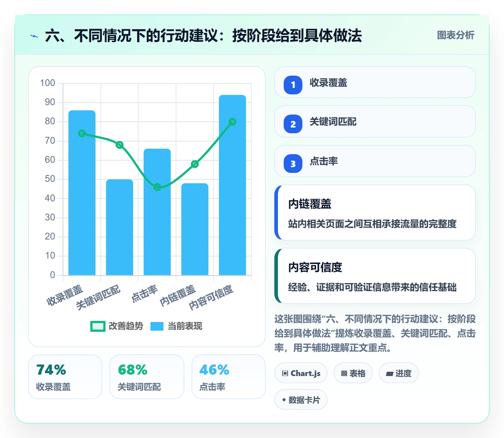
Task: Click the chart x-axis label 内容可信度
Action: [211, 297]
